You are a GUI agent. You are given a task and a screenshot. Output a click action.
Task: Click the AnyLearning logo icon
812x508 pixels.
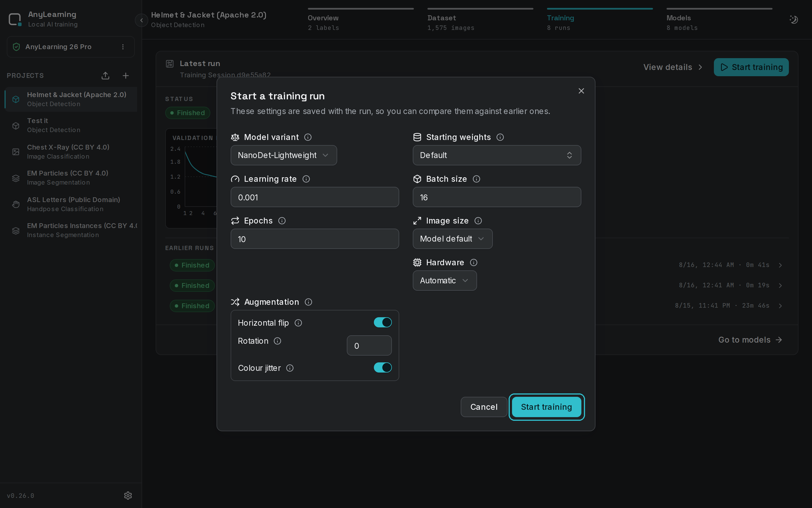pyautogui.click(x=15, y=19)
